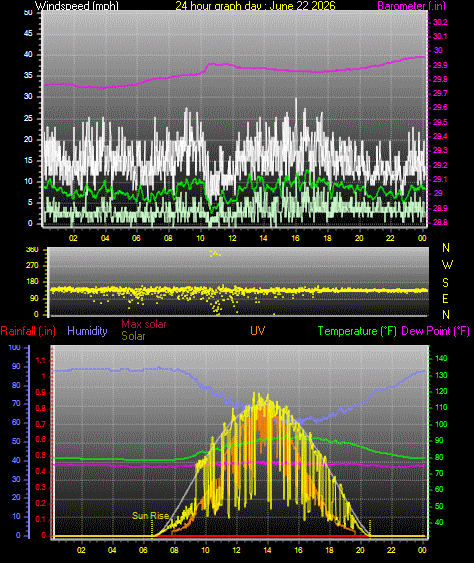474x563 pixels.
Task: Click the barometer scale value 30.1
Action: (440, 36)
